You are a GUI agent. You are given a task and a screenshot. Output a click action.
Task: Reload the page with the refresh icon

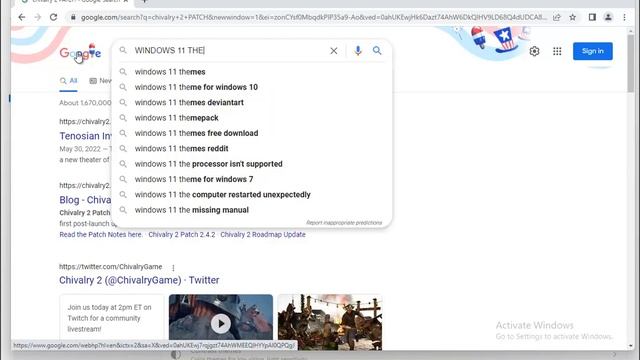pyautogui.click(x=53, y=17)
